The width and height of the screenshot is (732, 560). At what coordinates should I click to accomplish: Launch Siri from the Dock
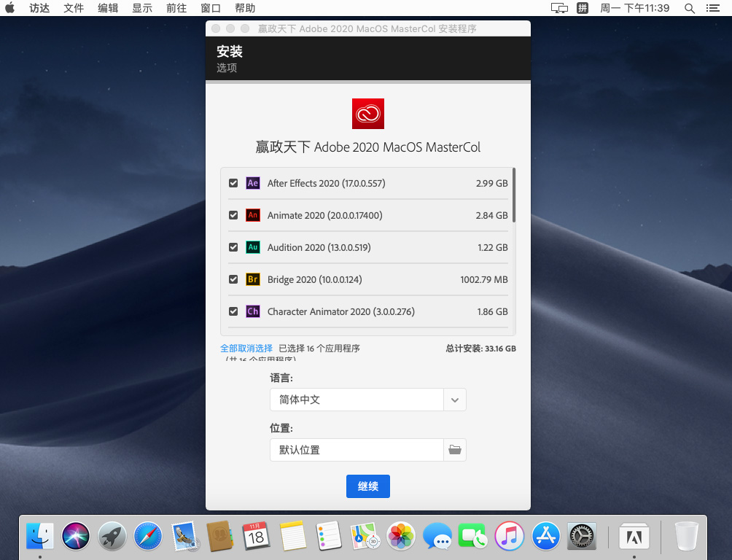point(76,536)
